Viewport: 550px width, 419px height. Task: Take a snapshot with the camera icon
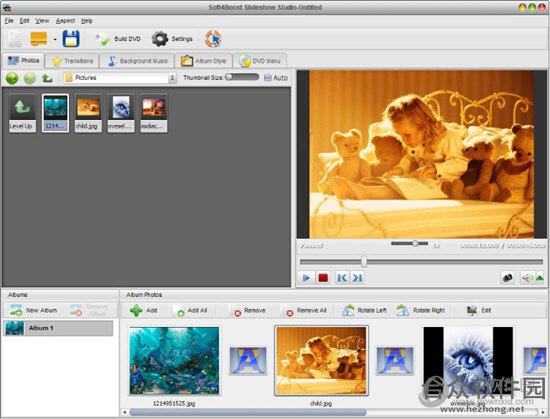click(x=508, y=278)
